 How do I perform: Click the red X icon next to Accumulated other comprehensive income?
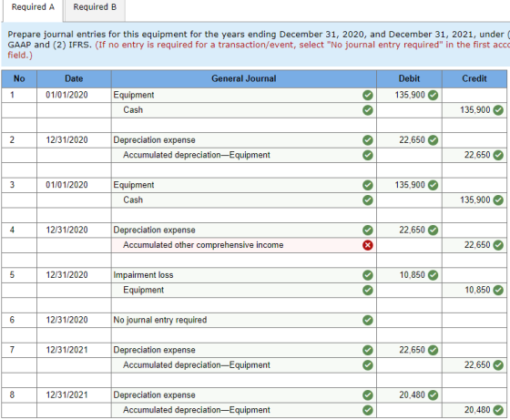pos(368,245)
